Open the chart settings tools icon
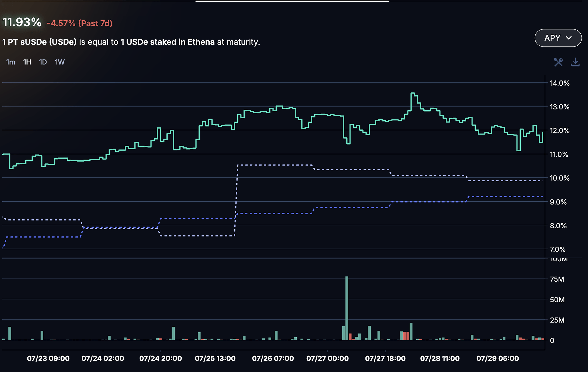This screenshot has height=372, width=588. click(558, 62)
